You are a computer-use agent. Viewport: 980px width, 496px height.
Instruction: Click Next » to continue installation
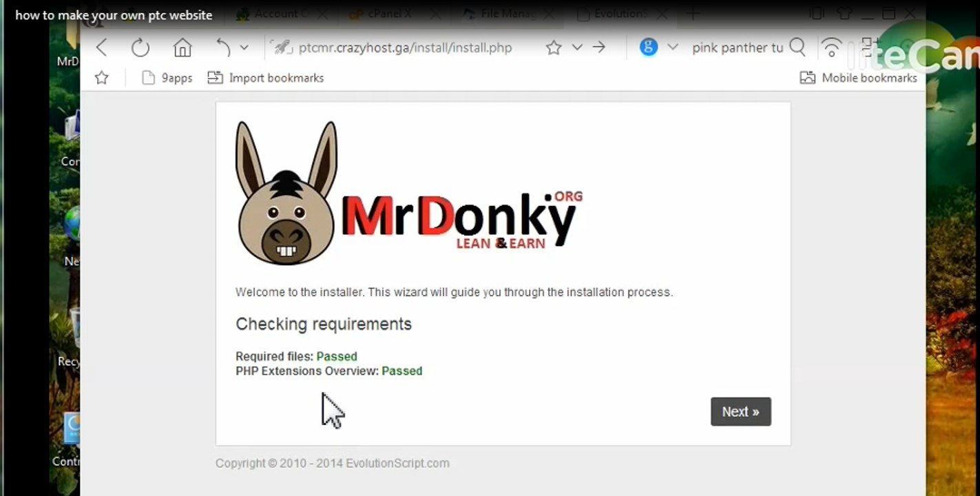[741, 412]
